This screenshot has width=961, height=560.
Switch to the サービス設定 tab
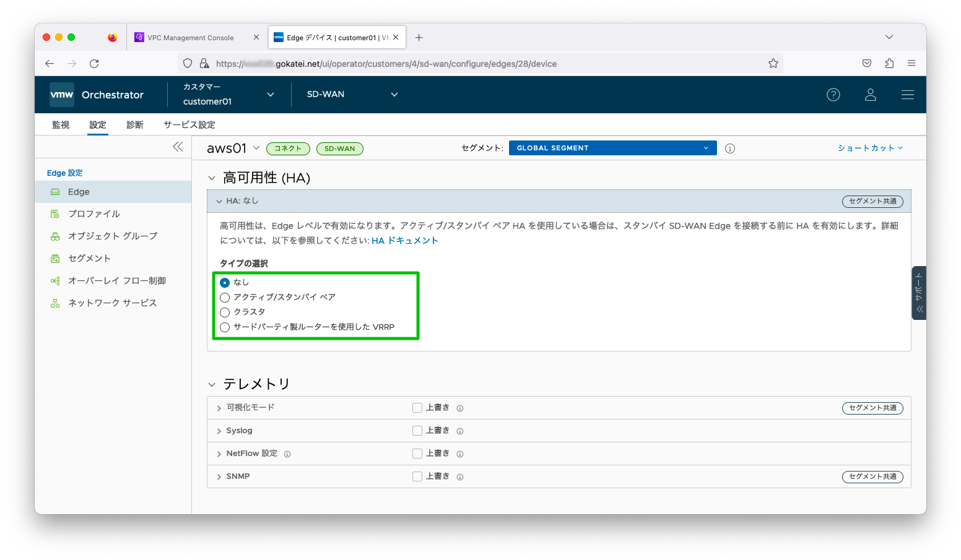(189, 124)
